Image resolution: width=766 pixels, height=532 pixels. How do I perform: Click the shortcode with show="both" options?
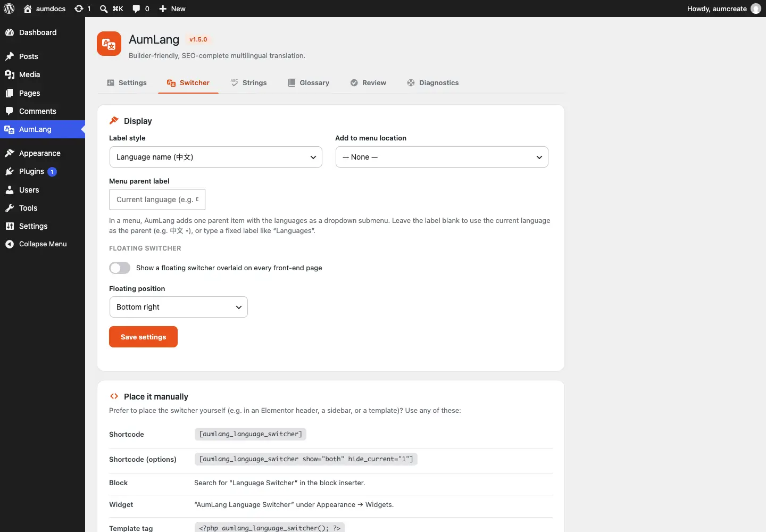[x=306, y=459]
